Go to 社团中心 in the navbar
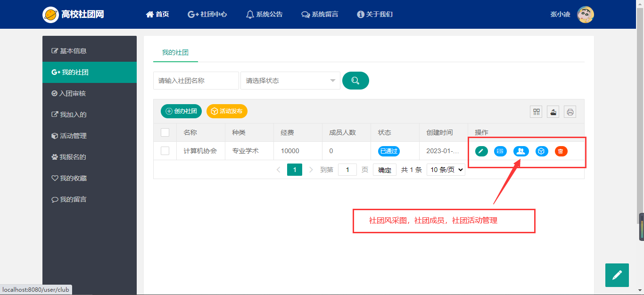Image resolution: width=644 pixels, height=295 pixels. point(207,14)
